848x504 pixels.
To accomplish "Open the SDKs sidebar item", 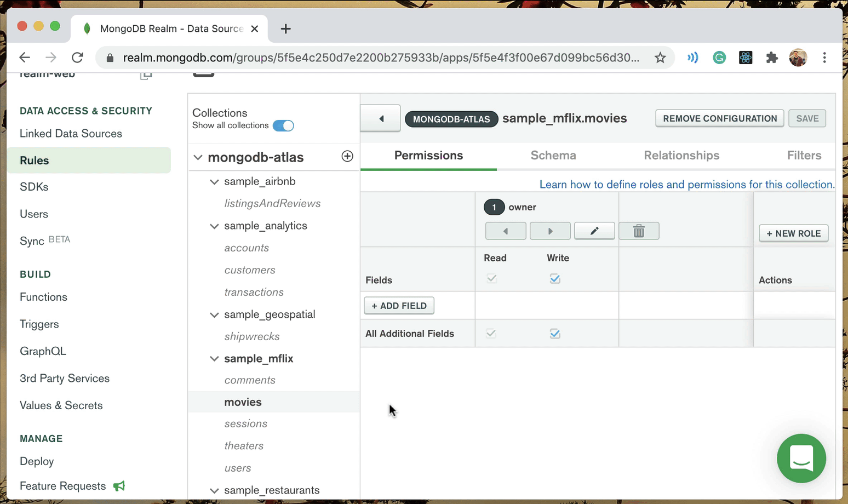I will (34, 187).
